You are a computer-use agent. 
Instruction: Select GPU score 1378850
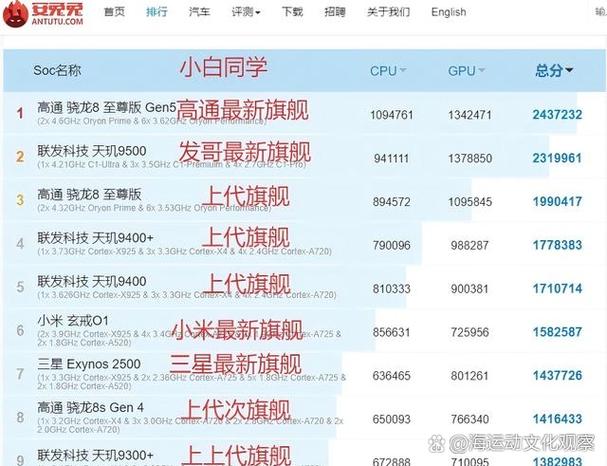pos(470,158)
